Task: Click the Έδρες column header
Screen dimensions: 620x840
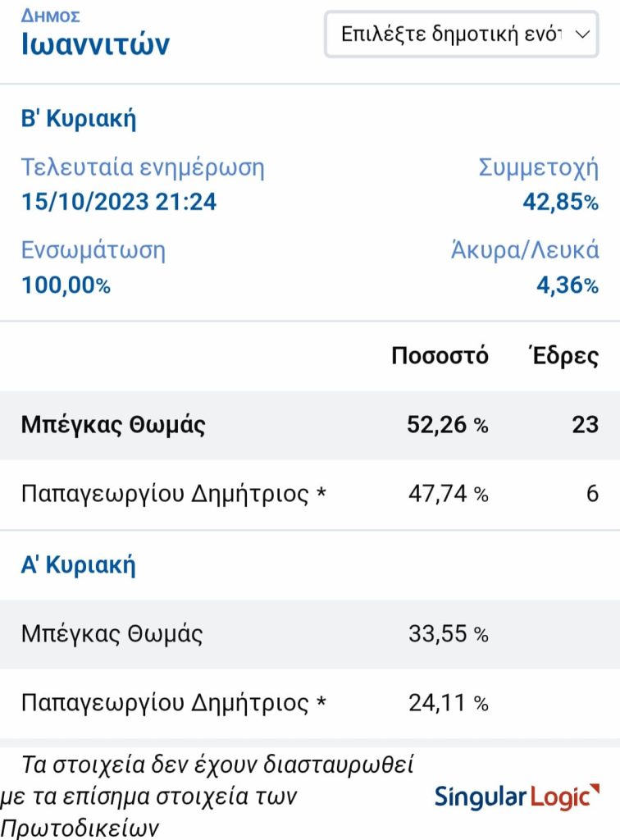Action: coord(563,355)
